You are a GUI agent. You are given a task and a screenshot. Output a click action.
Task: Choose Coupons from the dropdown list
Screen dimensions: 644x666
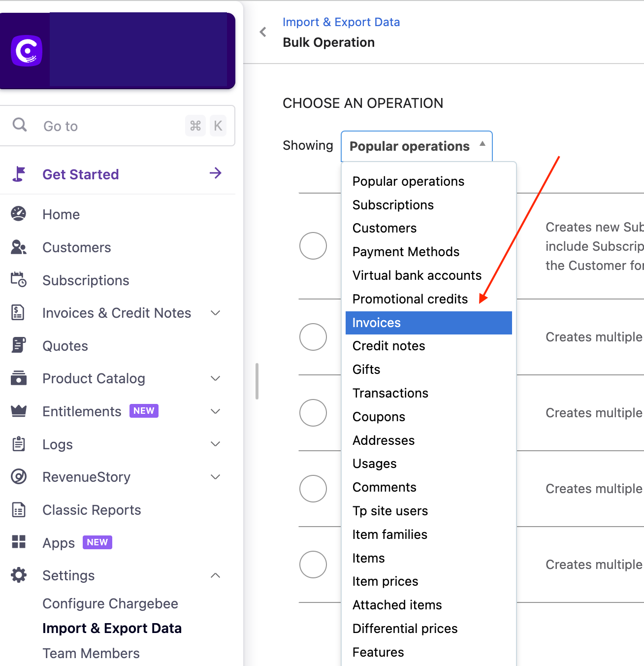click(x=379, y=417)
